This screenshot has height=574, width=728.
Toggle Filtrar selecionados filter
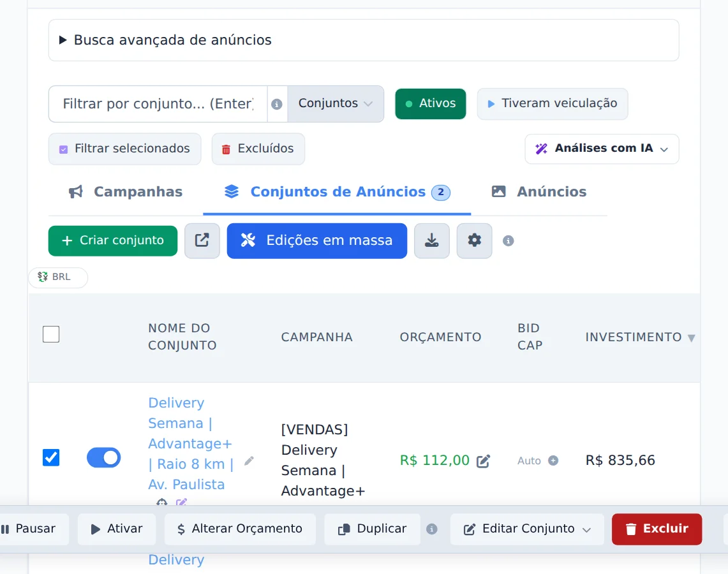[x=125, y=149]
